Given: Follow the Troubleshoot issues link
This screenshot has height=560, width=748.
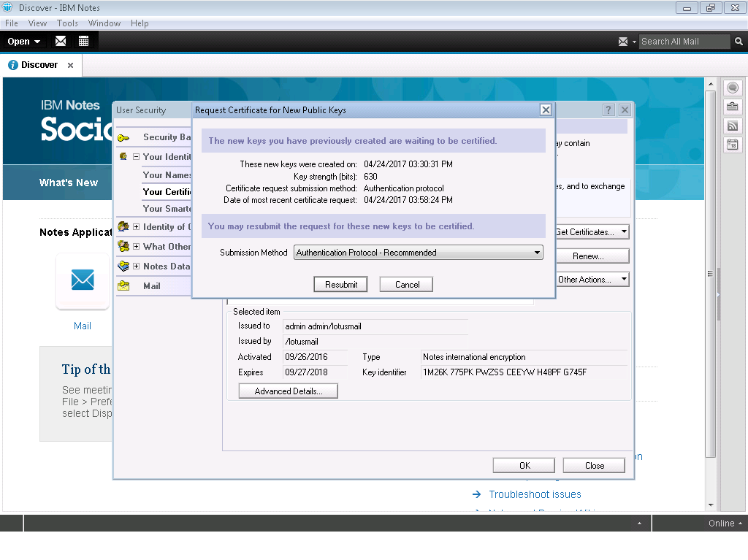Looking at the screenshot, I should [x=535, y=494].
